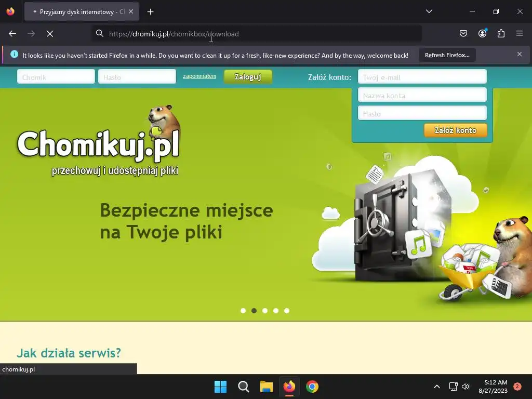Select the Przyjazny dysk internetowy tab
532x399 pixels.
(x=82, y=12)
